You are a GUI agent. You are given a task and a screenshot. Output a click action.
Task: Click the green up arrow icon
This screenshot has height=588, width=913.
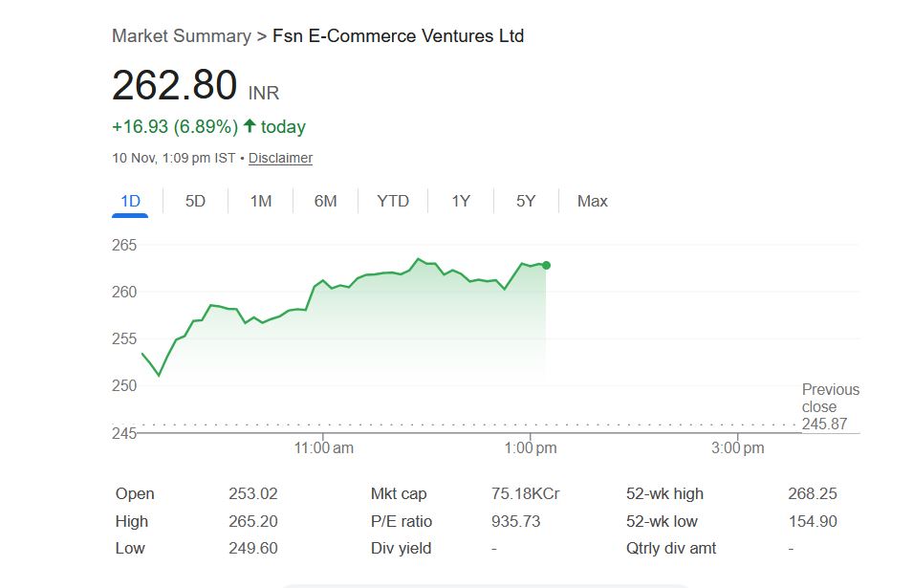pos(250,126)
